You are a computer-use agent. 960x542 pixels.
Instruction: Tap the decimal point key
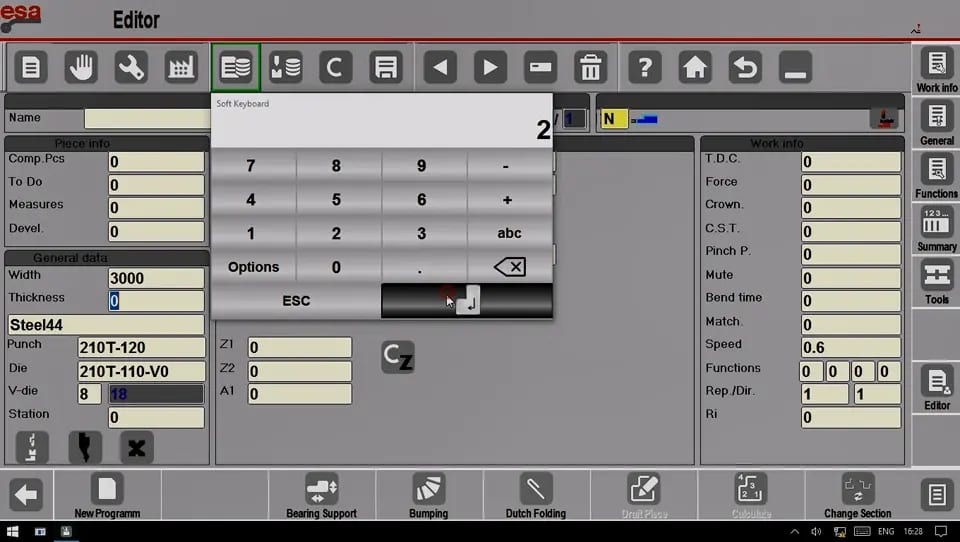point(421,267)
